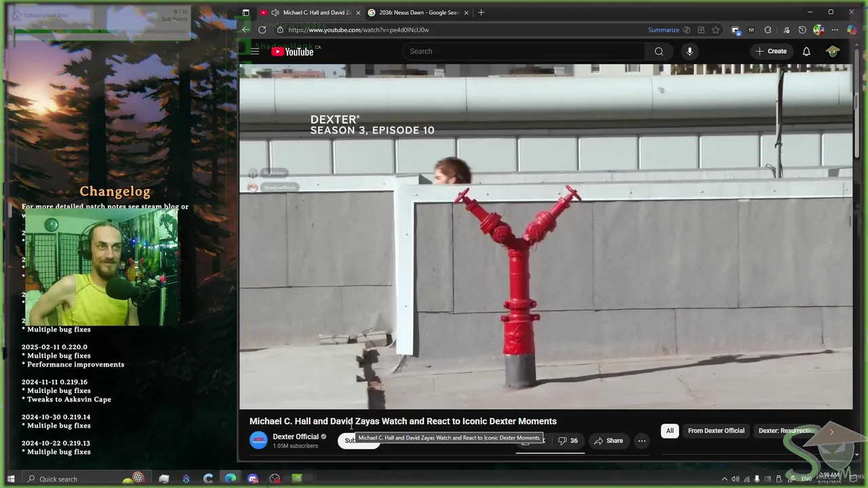Open the Edge profile avatar
This screenshot has width=868, height=488.
818,30
